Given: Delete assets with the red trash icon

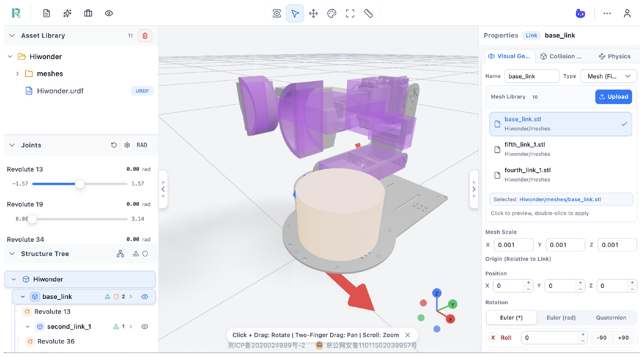Looking at the screenshot, I should [145, 36].
